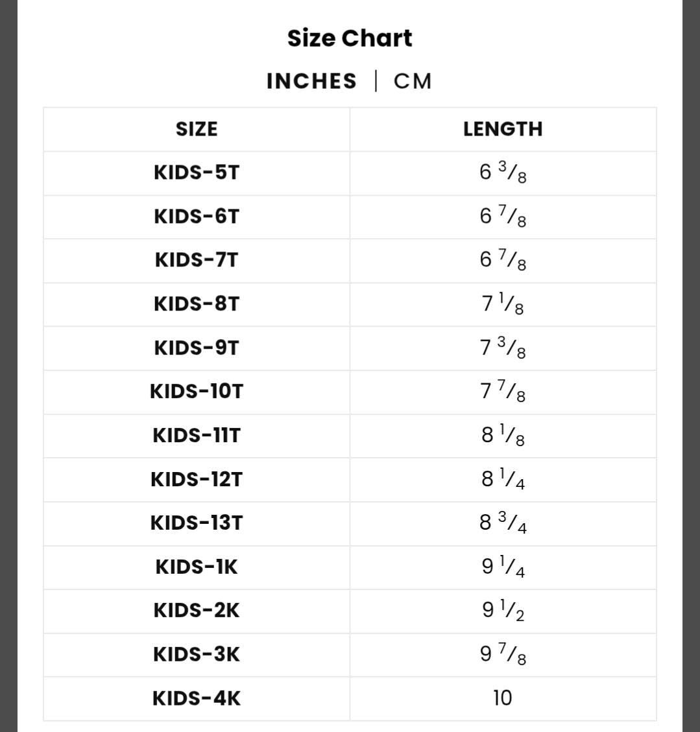Image resolution: width=700 pixels, height=732 pixels.
Task: Click the KIDS-4K size label
Action: (197, 698)
